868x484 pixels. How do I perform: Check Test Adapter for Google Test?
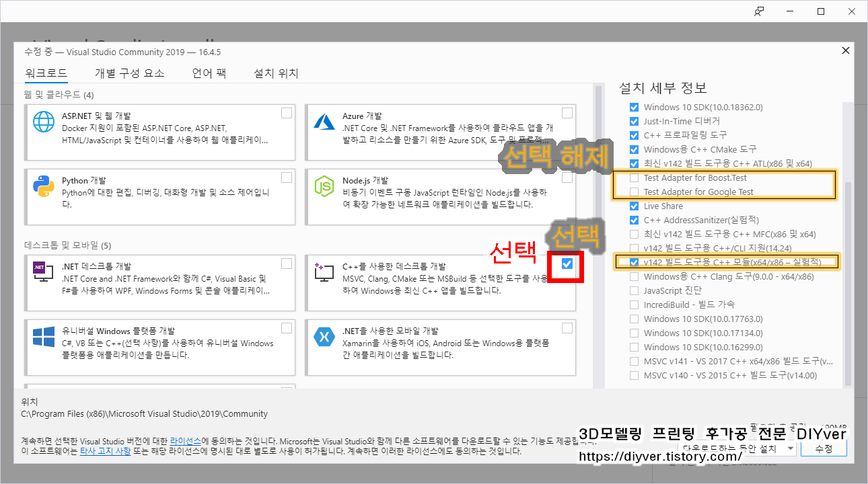[634, 192]
